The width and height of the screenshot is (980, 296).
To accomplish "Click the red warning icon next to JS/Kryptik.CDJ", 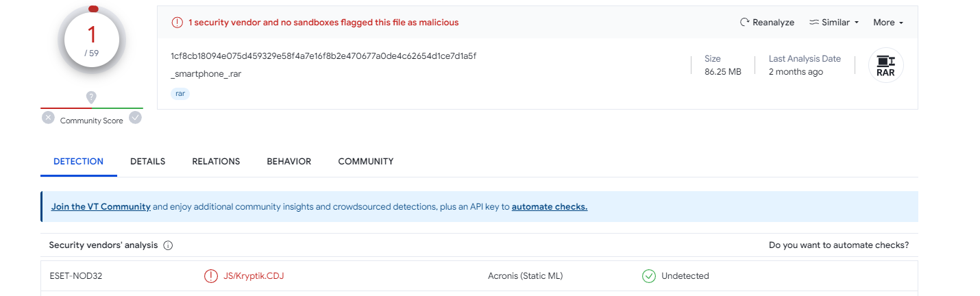I will tap(211, 276).
